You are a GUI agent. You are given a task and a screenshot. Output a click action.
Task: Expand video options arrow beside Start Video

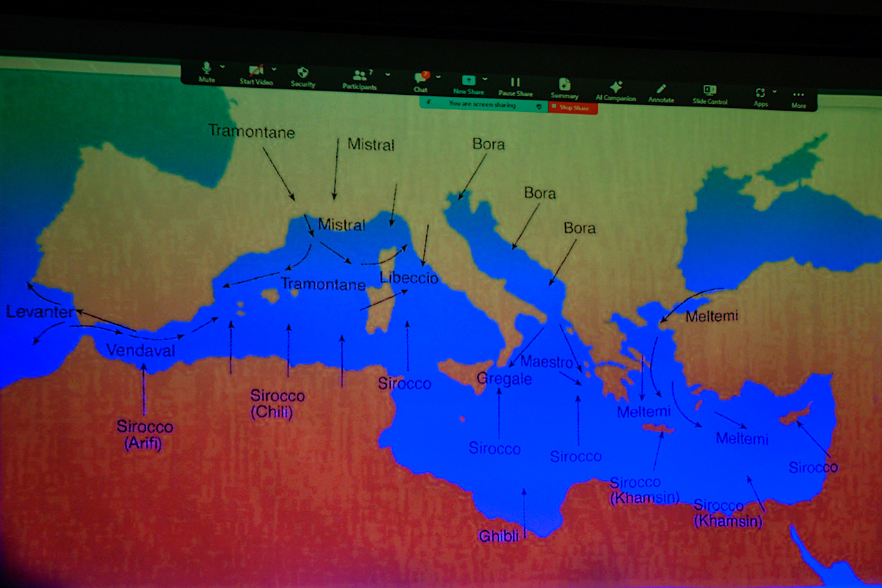274,68
